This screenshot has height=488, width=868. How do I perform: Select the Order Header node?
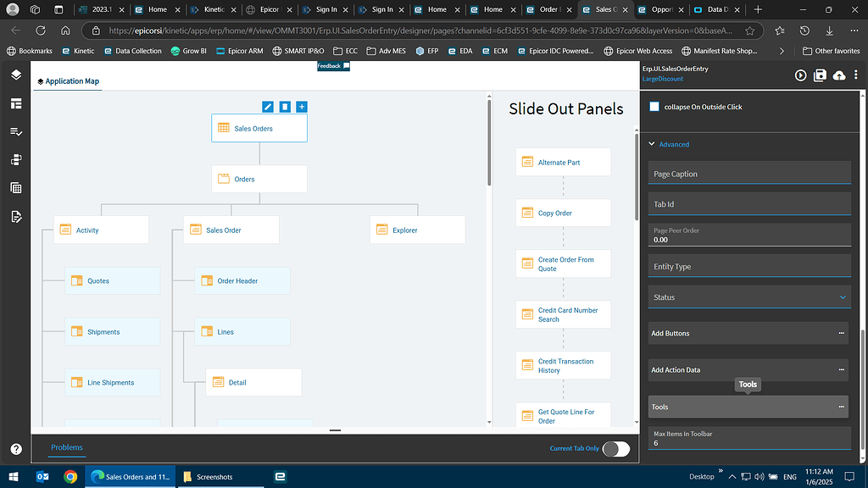pos(242,280)
